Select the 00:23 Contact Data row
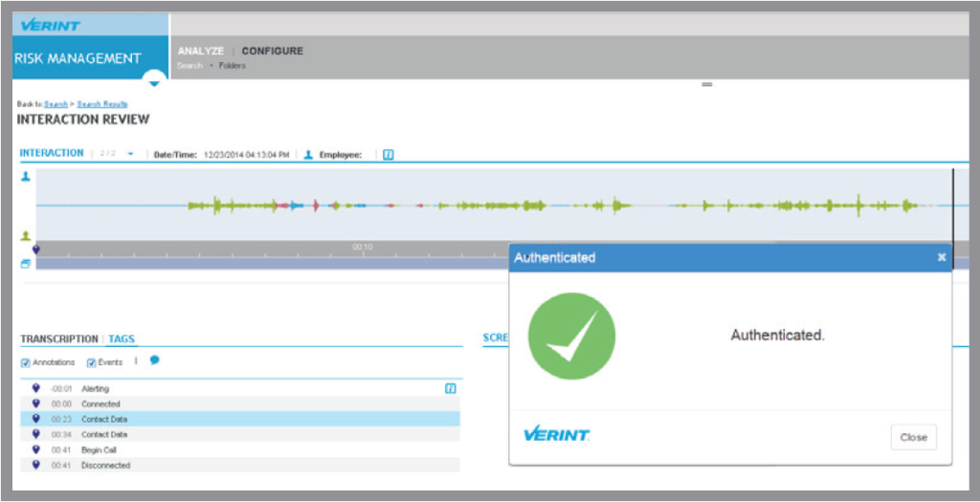Viewport: 980px width, 502px height. point(240,419)
